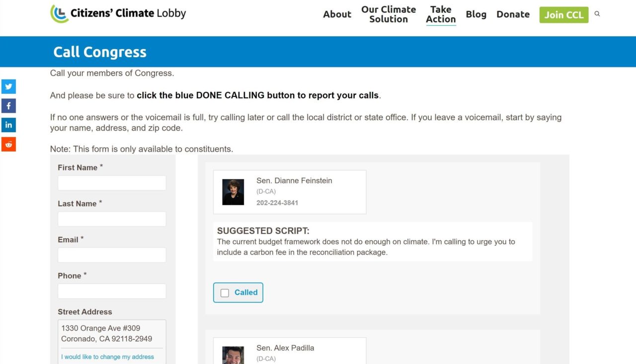Share page on Reddit icon
The height and width of the screenshot is (364, 636).
[8, 145]
